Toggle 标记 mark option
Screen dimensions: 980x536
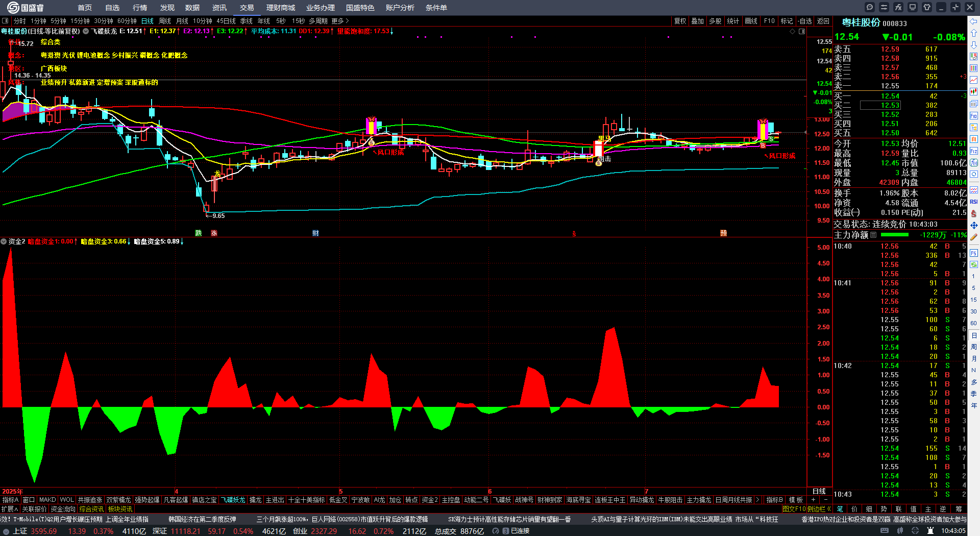[x=787, y=21]
